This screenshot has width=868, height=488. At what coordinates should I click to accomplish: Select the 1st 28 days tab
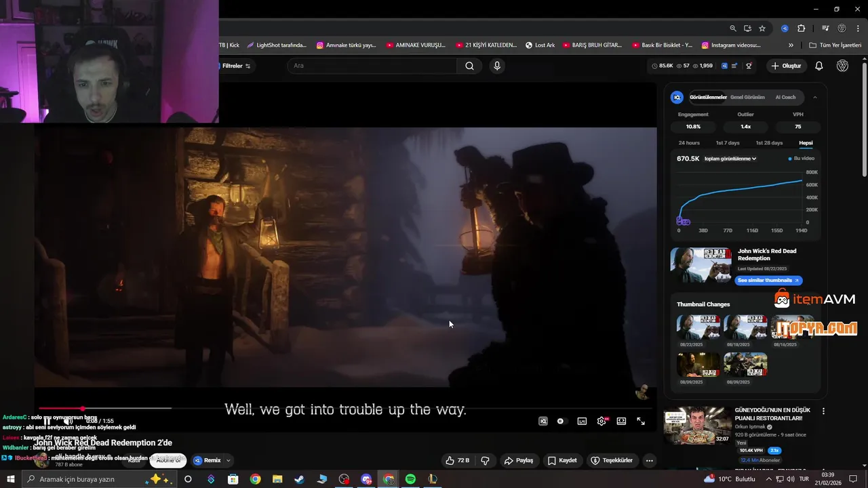(769, 143)
